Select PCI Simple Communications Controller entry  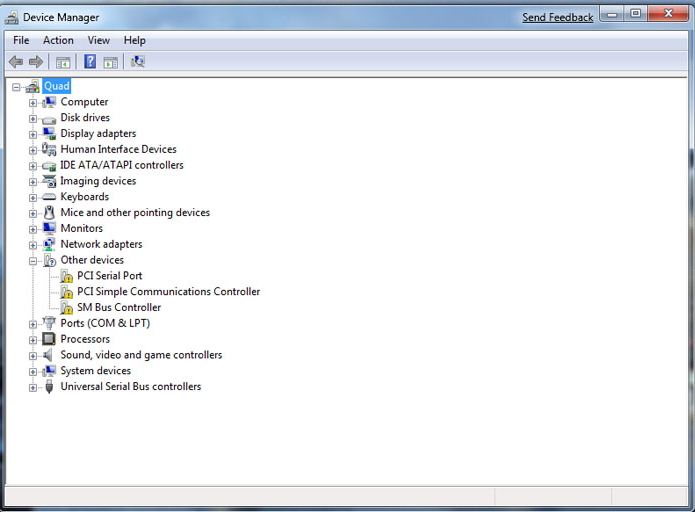(x=168, y=292)
